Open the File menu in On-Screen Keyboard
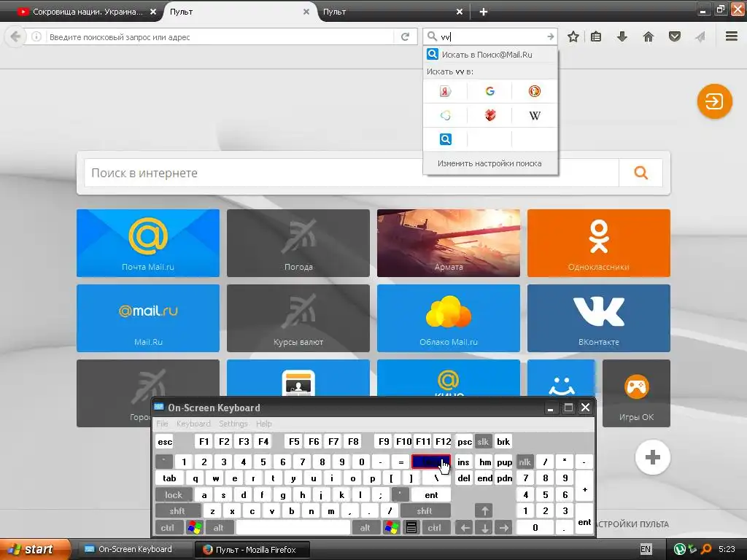This screenshot has width=747, height=560. pos(162,424)
